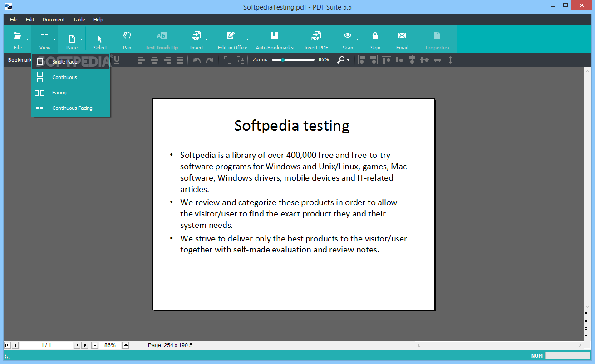This screenshot has width=595, height=364.
Task: Center align text in format bar
Action: click(154, 60)
